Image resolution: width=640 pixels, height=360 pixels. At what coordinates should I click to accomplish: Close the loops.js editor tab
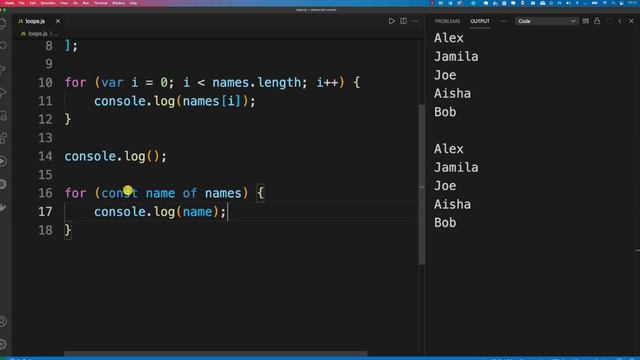pos(58,21)
